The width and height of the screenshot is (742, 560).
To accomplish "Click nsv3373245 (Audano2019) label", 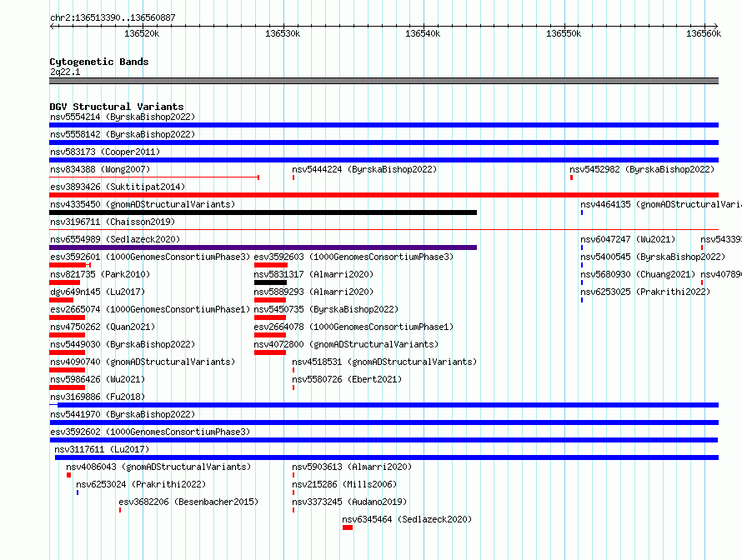I will (349, 502).
